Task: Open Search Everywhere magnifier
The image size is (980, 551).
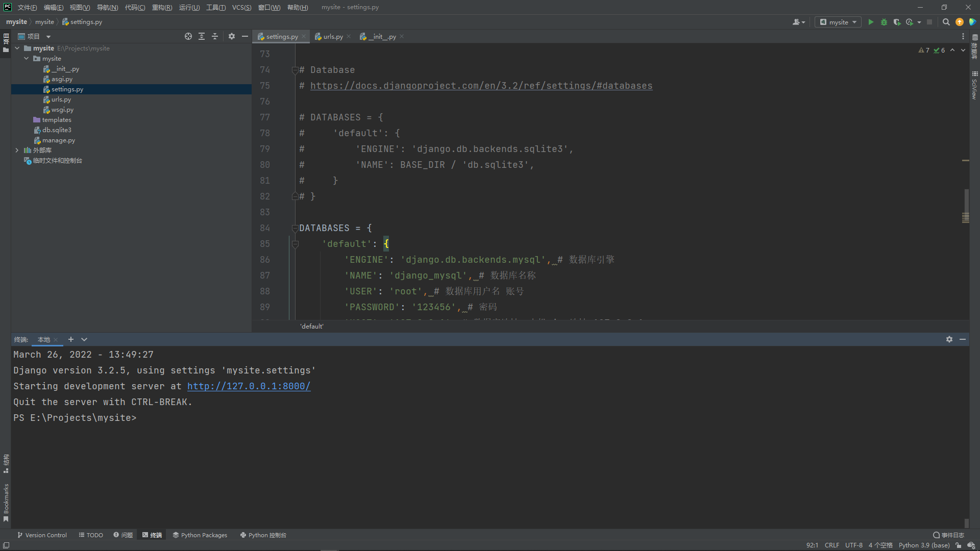Action: coord(946,22)
